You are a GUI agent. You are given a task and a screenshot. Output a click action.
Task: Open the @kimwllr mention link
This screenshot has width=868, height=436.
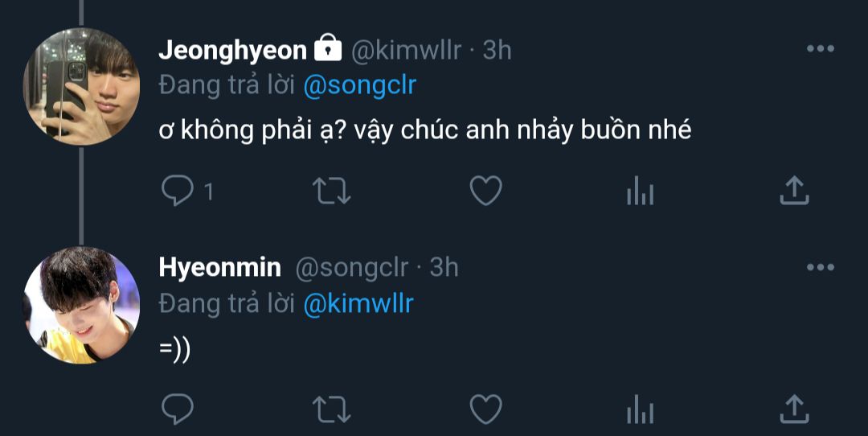[x=358, y=303]
